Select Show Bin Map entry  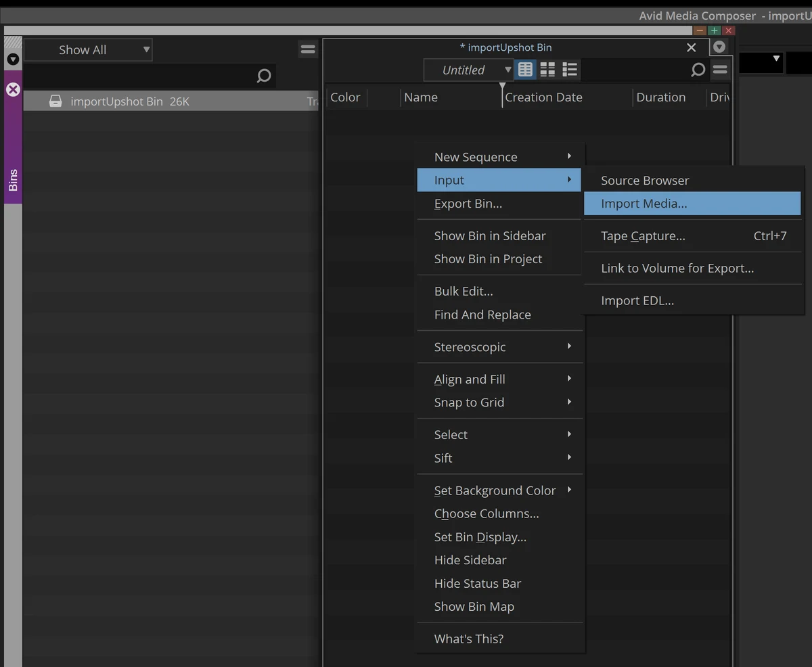point(499,607)
